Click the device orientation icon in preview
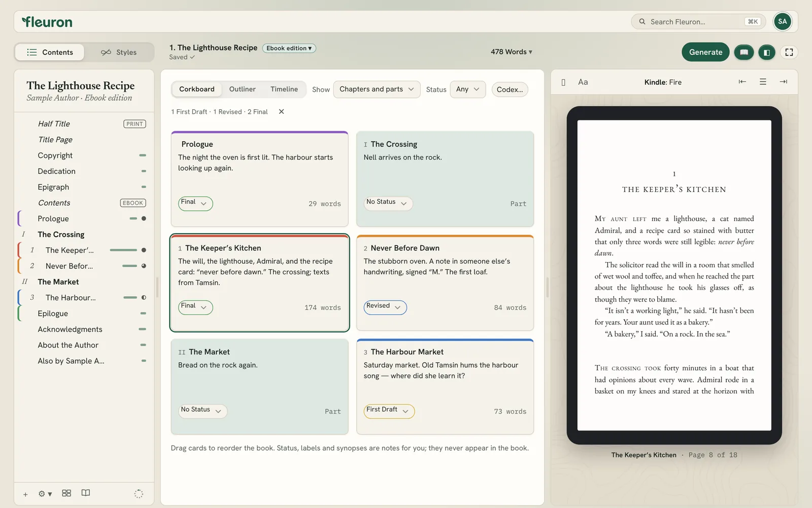 pos(563,82)
